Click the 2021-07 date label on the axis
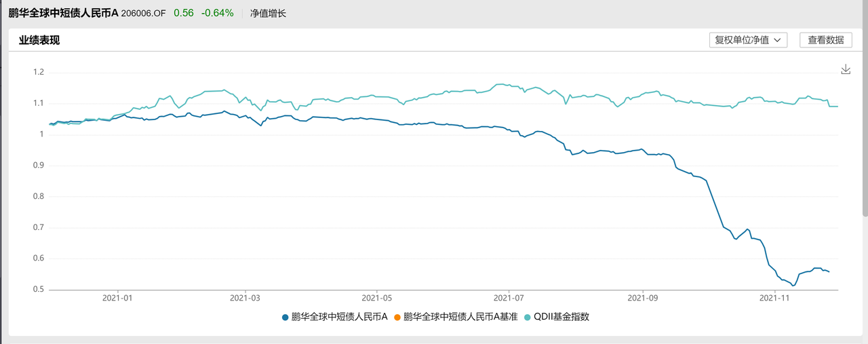The height and width of the screenshot is (344, 868). pos(509,297)
